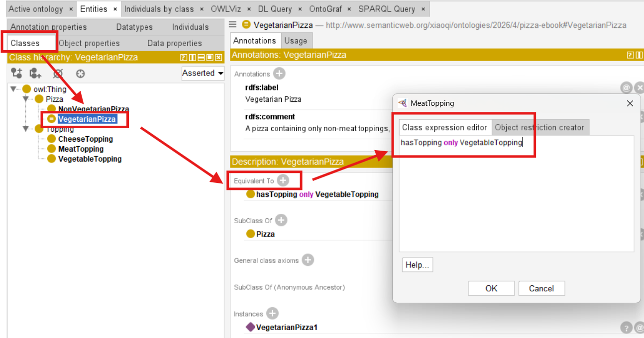Split Class hierarchy view horizontally
This screenshot has width=644, height=338.
click(x=201, y=58)
